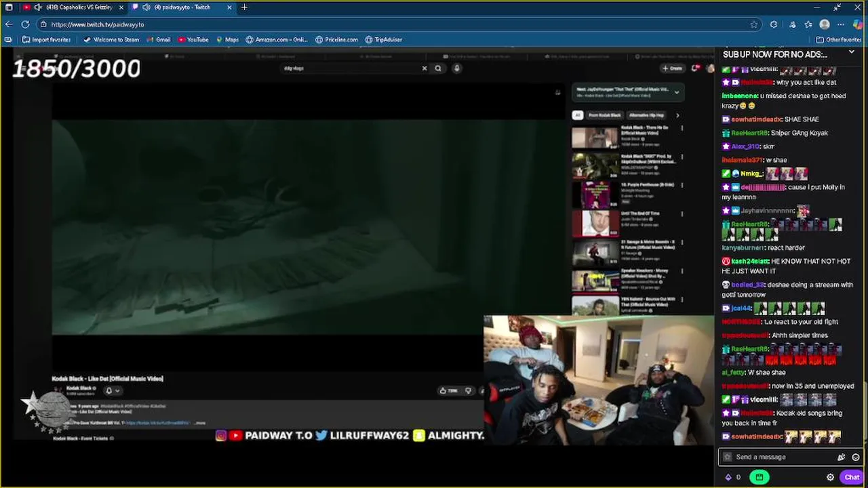Open chat settings gear
The image size is (868, 488).
pos(830,477)
